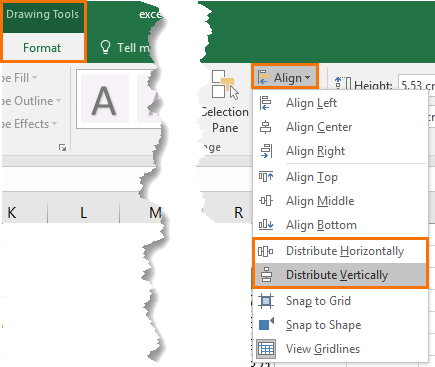
Task: Click the Tell me lightbulb icon
Action: (105, 47)
